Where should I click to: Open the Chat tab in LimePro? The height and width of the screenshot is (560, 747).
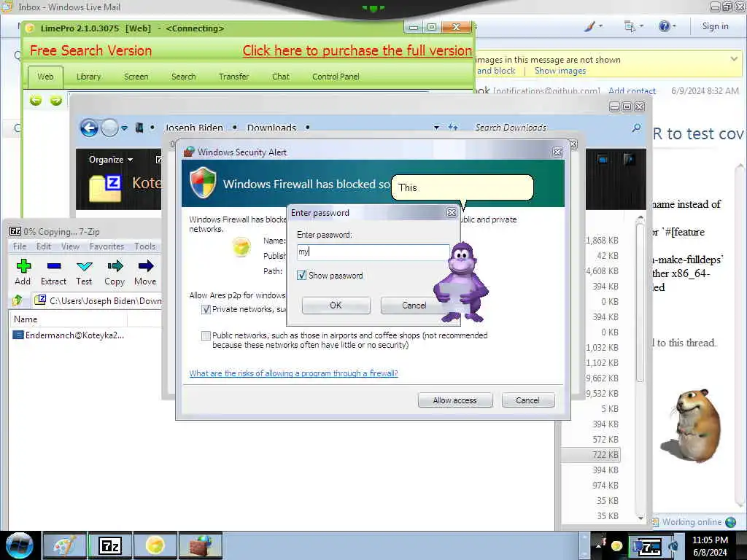(x=281, y=77)
